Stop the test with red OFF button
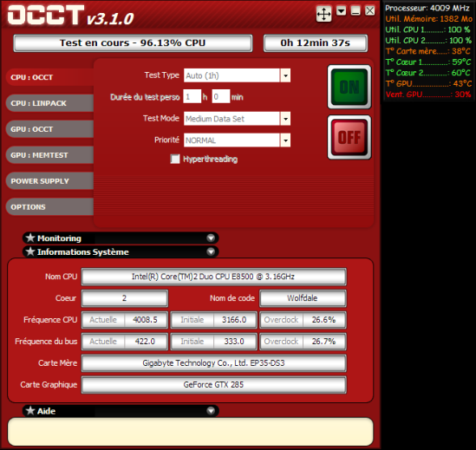The height and width of the screenshot is (450, 476). 349,137
